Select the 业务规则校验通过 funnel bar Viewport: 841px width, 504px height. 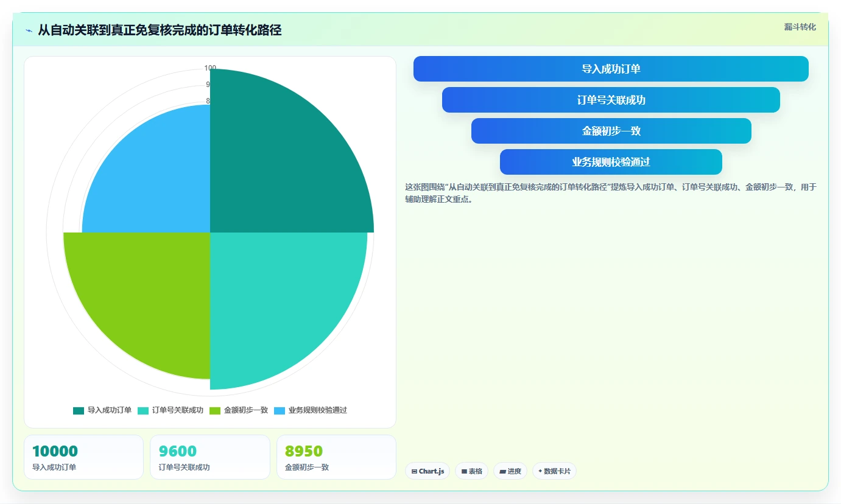[611, 162]
